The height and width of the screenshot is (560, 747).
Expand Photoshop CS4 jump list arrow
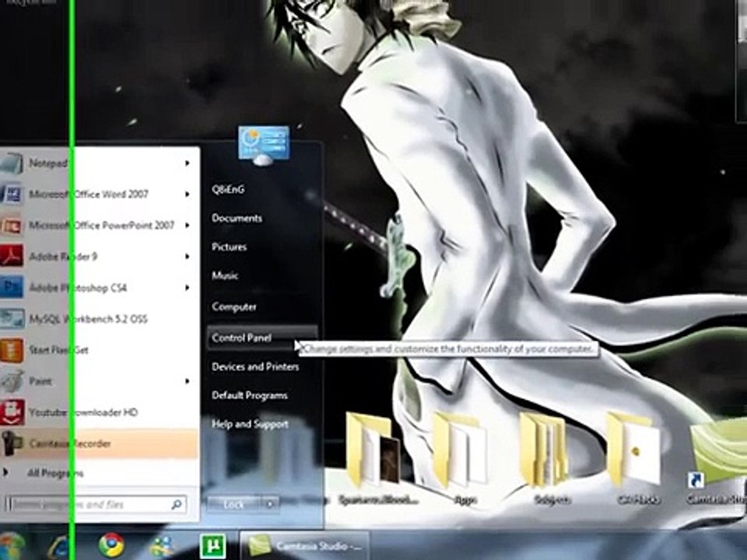(x=188, y=288)
